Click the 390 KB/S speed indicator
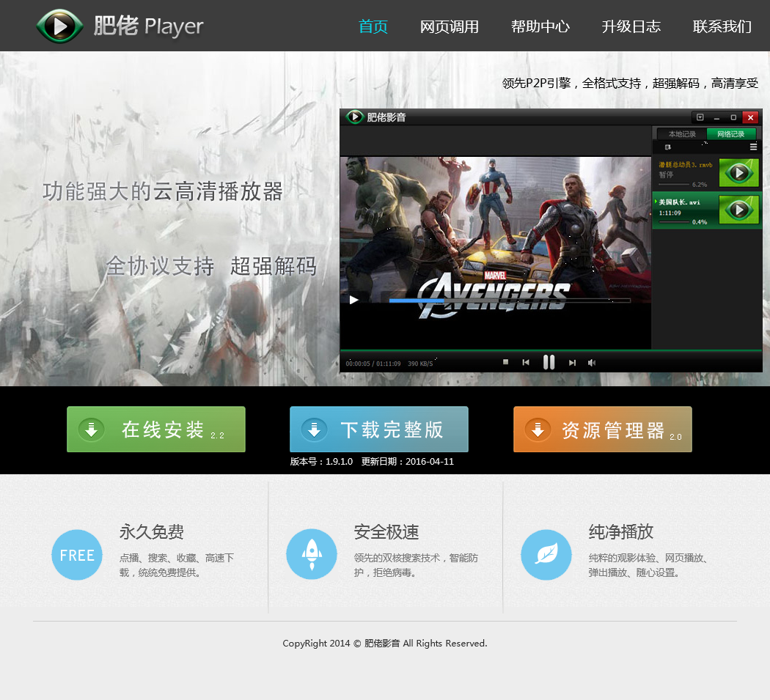Viewport: 770px width, 700px height. [420, 364]
